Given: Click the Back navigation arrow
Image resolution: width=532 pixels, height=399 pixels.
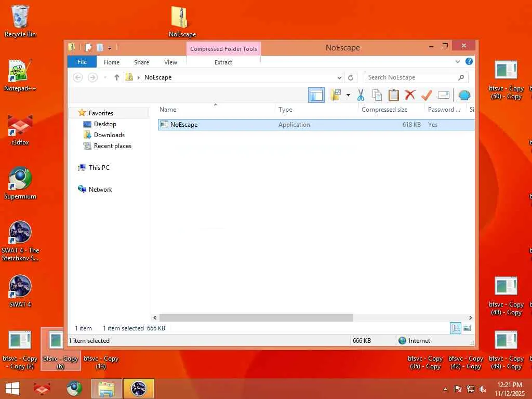Looking at the screenshot, I should click(x=78, y=77).
